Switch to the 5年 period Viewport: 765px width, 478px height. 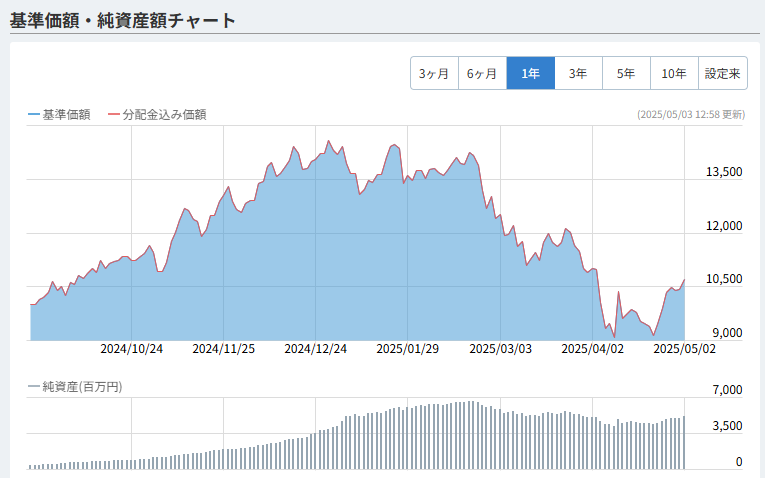[626, 73]
